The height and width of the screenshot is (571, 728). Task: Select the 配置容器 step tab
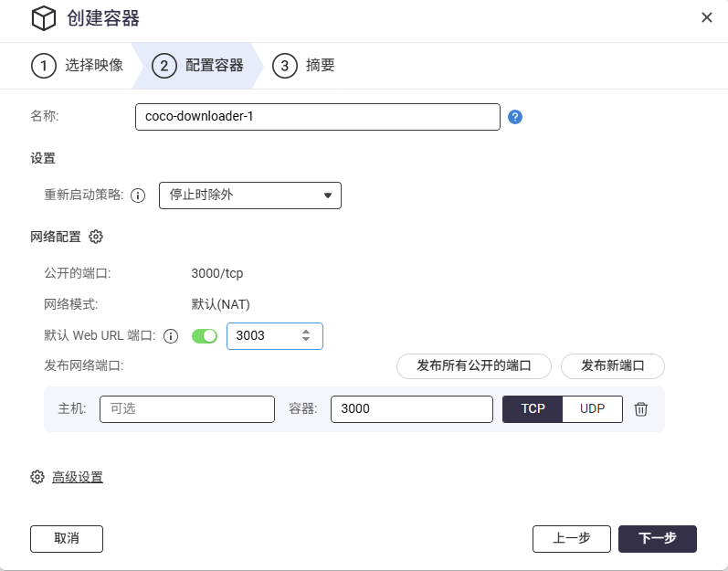[198, 66]
